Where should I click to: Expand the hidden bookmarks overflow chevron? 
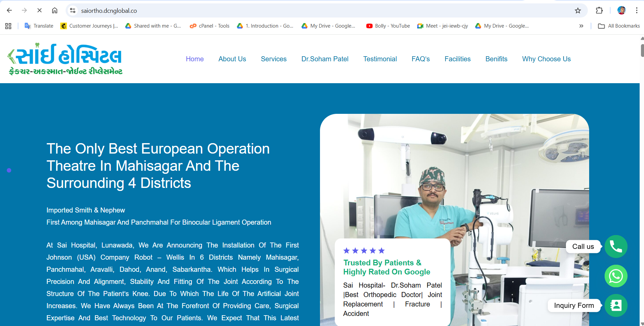(581, 26)
